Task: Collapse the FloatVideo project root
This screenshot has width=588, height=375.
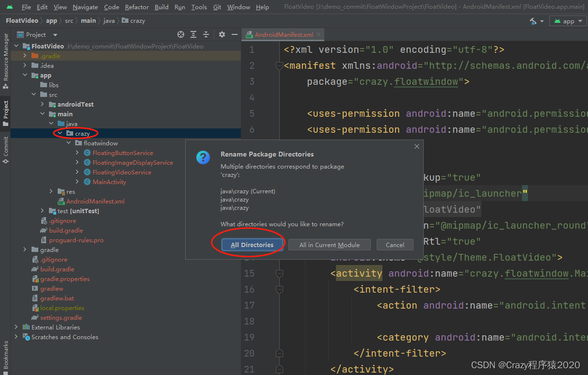Action: (x=16, y=46)
